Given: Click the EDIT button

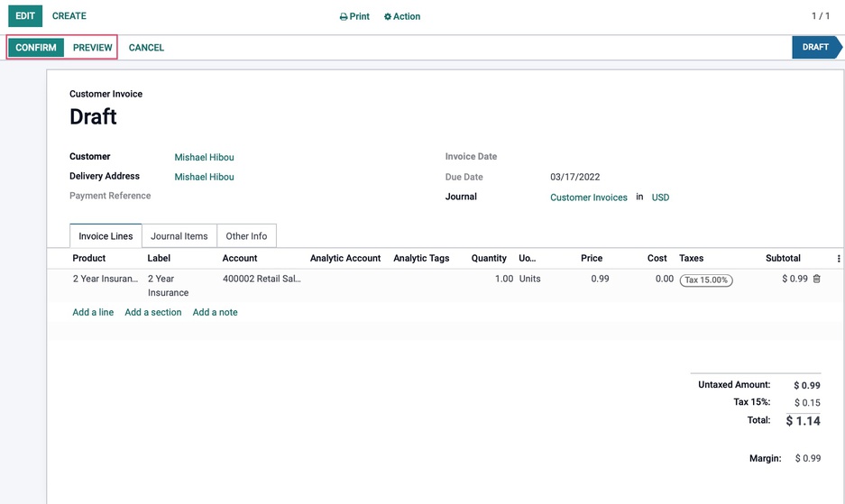Looking at the screenshot, I should point(25,16).
